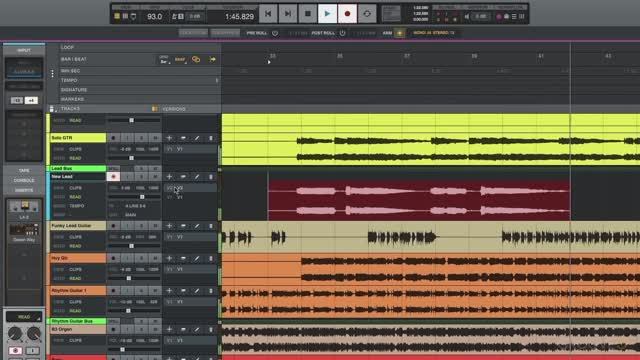
Task: Enable input monitoring on New Lead track
Action: (127, 177)
